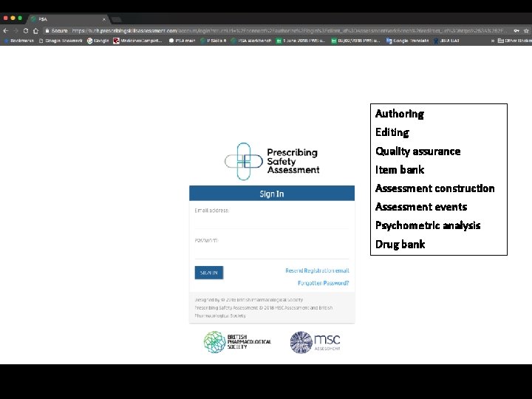Open the JIRA UAT bookmark

tap(446, 41)
